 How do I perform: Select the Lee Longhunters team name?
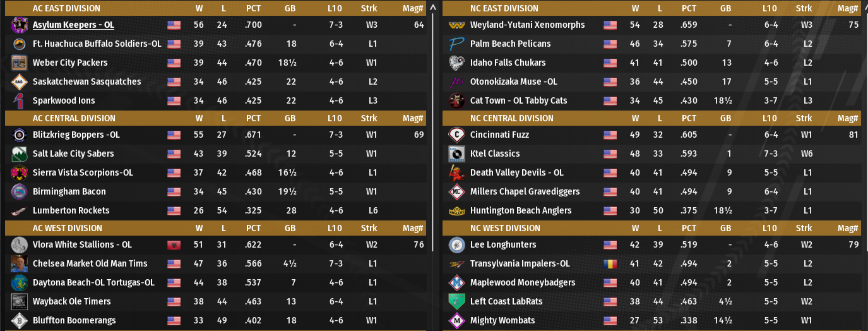coord(503,245)
